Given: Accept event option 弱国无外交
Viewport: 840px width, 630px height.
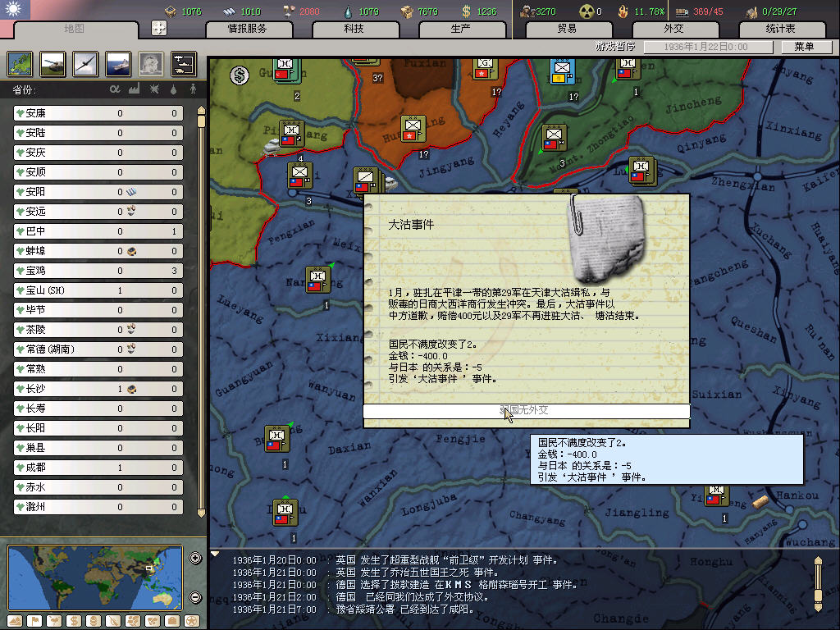Looking at the screenshot, I should (526, 411).
